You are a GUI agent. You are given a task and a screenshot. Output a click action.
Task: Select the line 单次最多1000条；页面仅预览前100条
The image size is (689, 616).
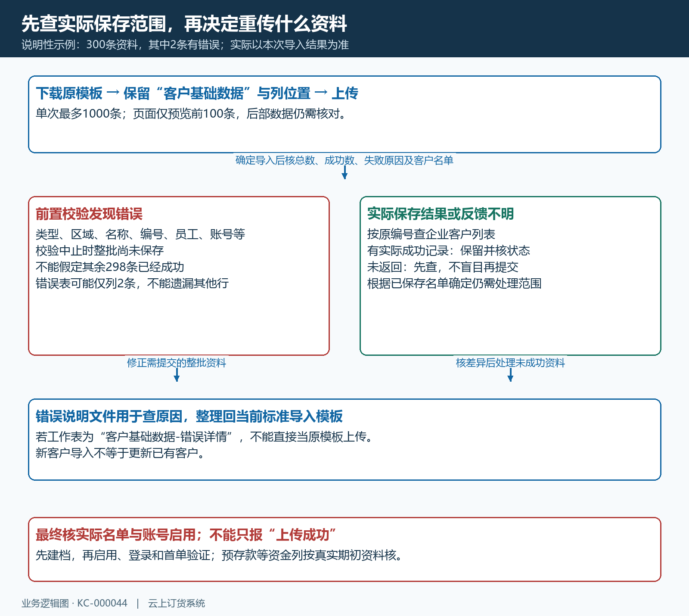[x=192, y=114]
